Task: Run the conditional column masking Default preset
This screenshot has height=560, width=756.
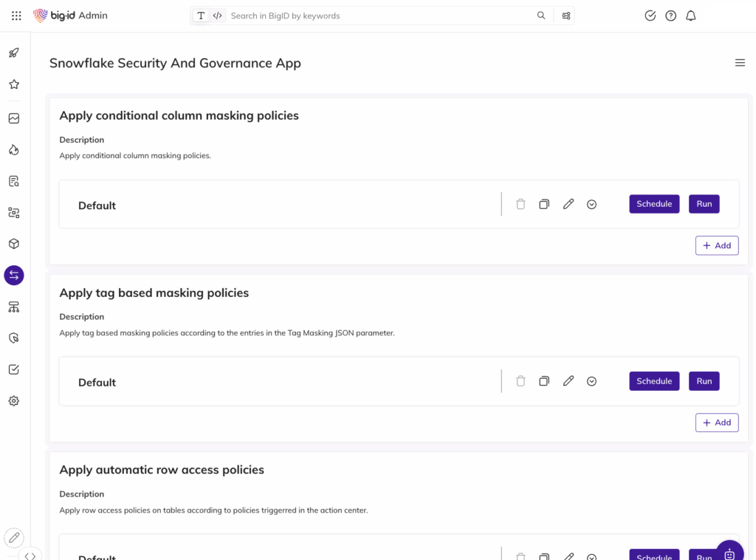Action: 704,204
